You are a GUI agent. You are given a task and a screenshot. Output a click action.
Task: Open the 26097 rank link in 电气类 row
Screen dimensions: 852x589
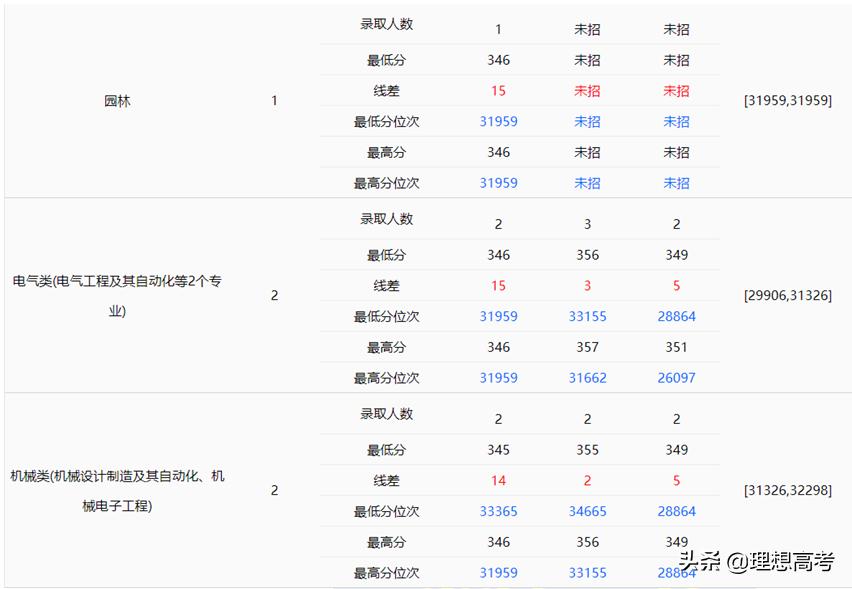pos(676,378)
